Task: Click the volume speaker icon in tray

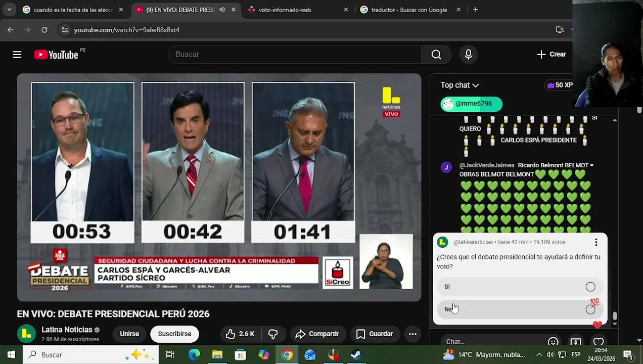Action: (x=550, y=355)
